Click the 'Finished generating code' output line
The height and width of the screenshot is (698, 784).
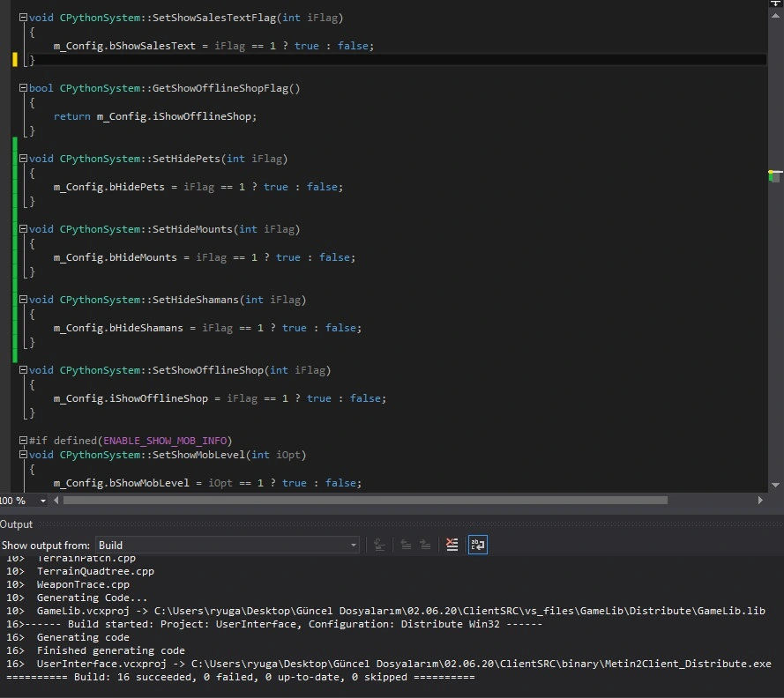[x=95, y=650]
